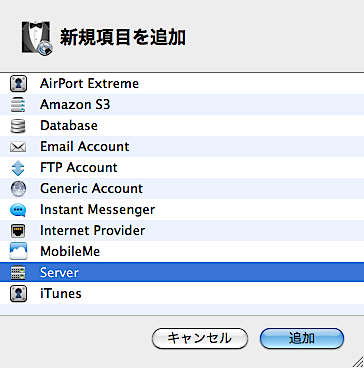Viewport: 364px width, 368px height.
Task: Select the "AirPort Extreme" label
Action: pos(89,83)
